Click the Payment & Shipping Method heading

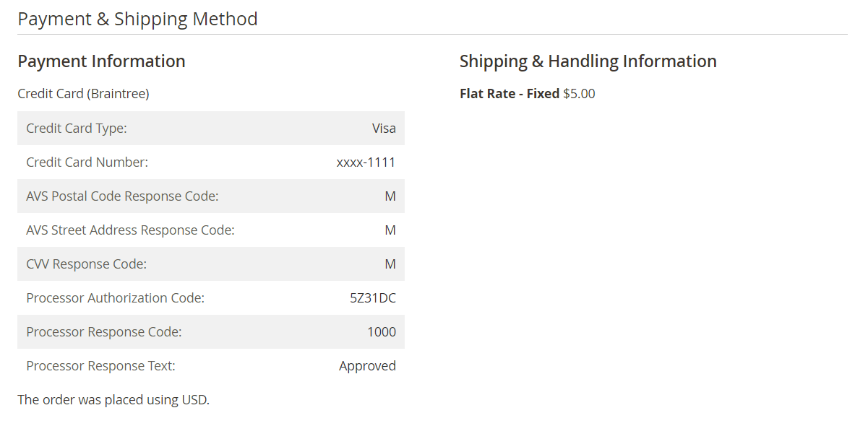pos(137,19)
